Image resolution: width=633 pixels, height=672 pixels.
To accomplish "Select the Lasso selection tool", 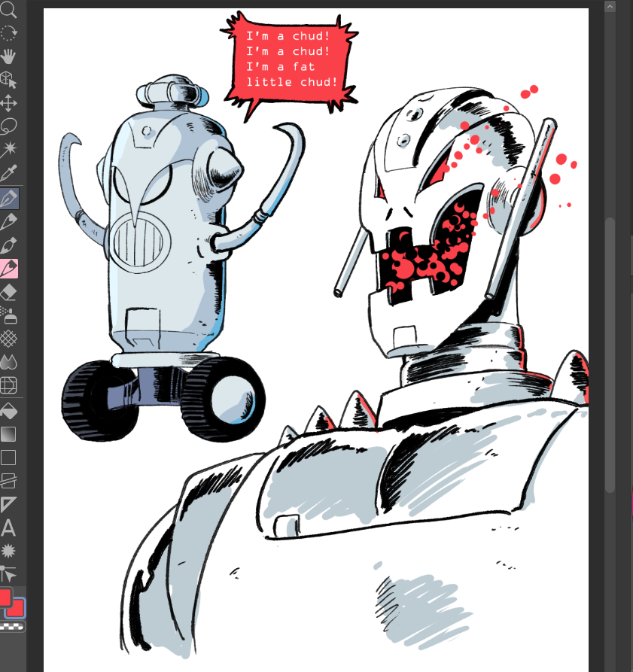I will pos(8,126).
